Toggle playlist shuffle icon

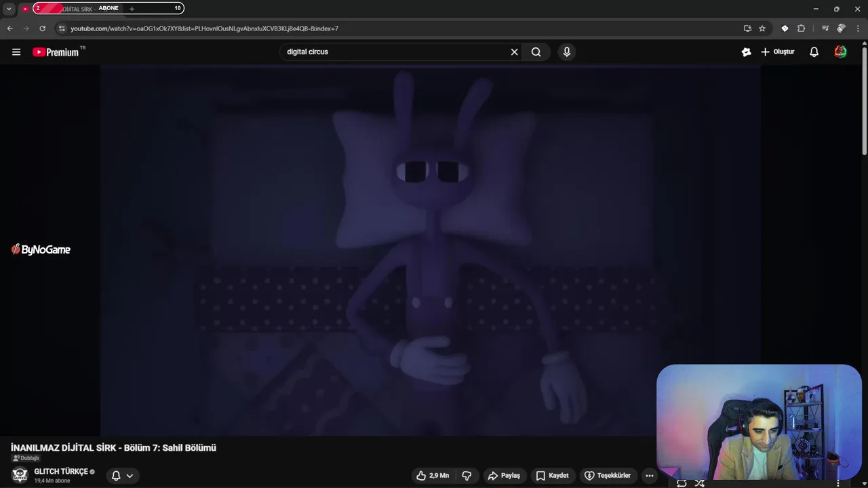click(x=699, y=483)
